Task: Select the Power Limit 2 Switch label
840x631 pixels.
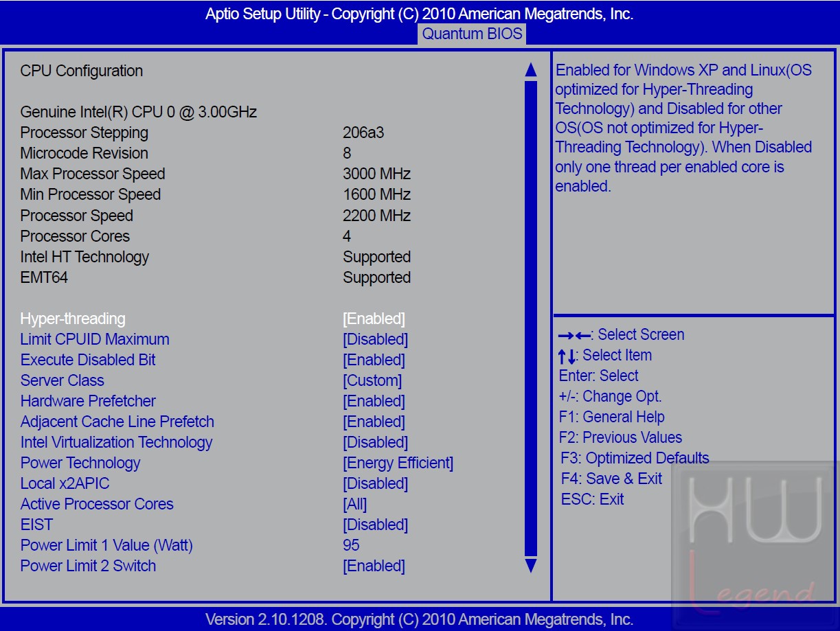Action: pyautogui.click(x=88, y=566)
